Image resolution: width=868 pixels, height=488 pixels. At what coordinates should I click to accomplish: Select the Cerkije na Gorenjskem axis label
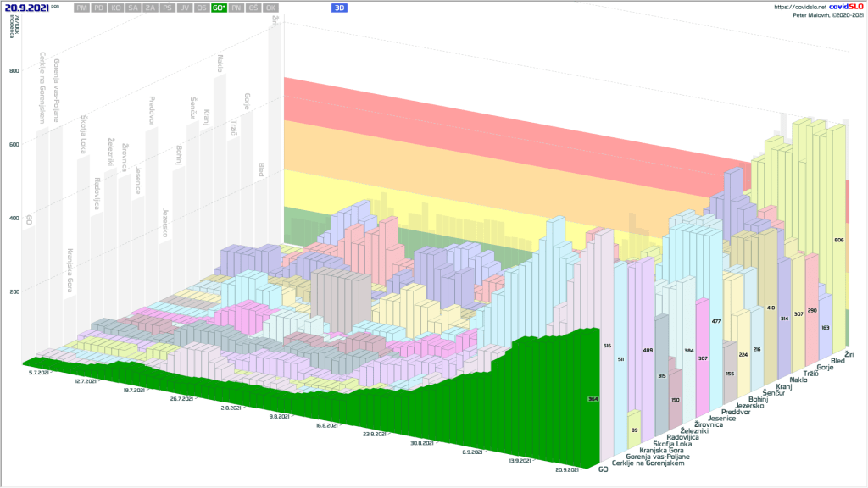tap(648, 463)
